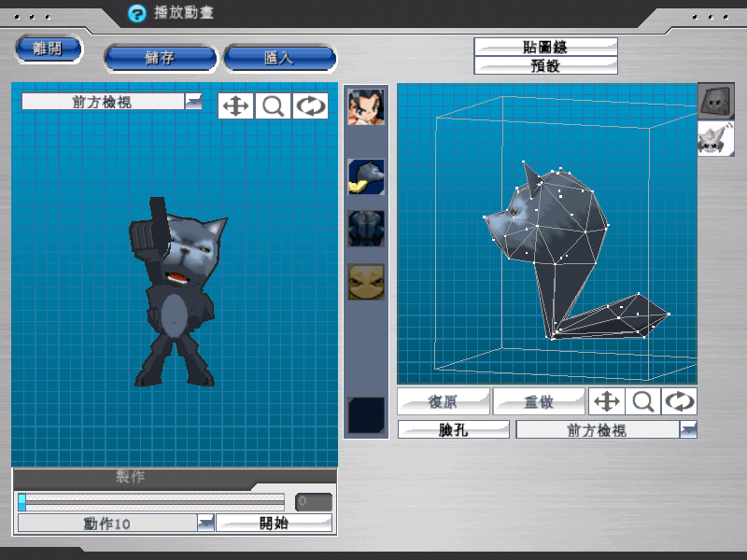Choose the gray block head model icon

point(716,101)
